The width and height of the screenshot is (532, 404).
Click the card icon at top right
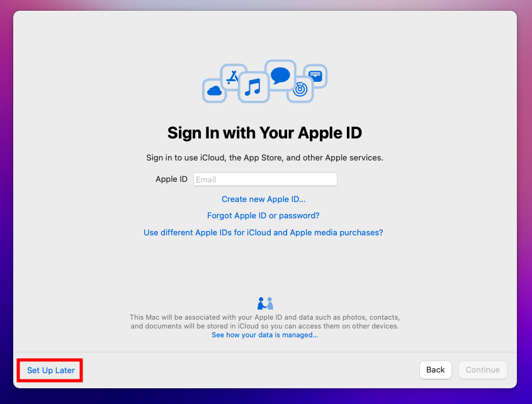[x=315, y=76]
